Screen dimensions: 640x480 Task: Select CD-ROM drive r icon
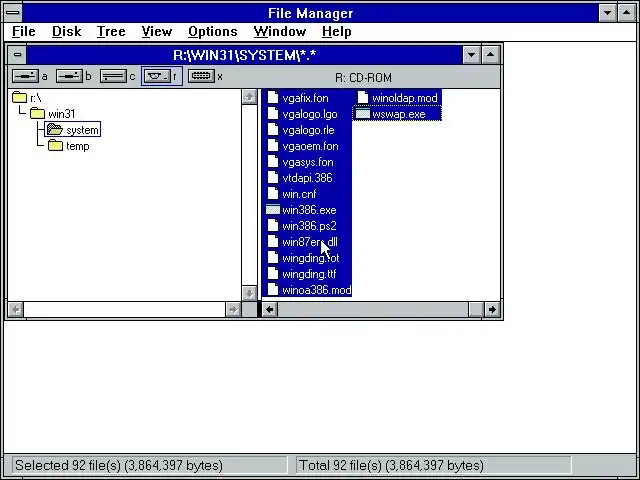pyautogui.click(x=157, y=76)
